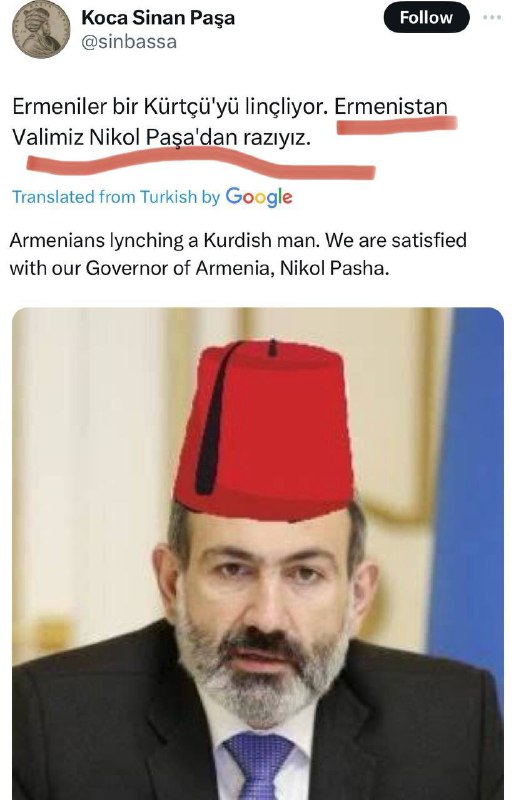Click 'Valimiz Nikol Paşa'dan' underlined text
516x800 pixels.
click(125, 137)
